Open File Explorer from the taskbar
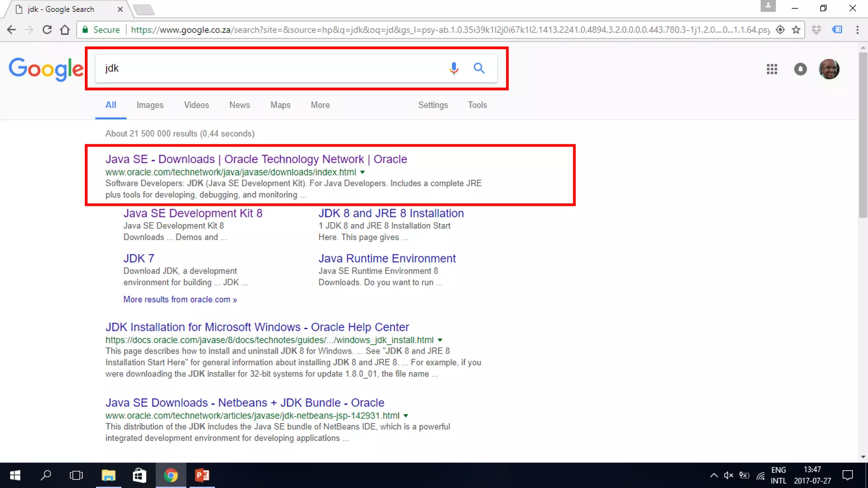 [x=108, y=475]
